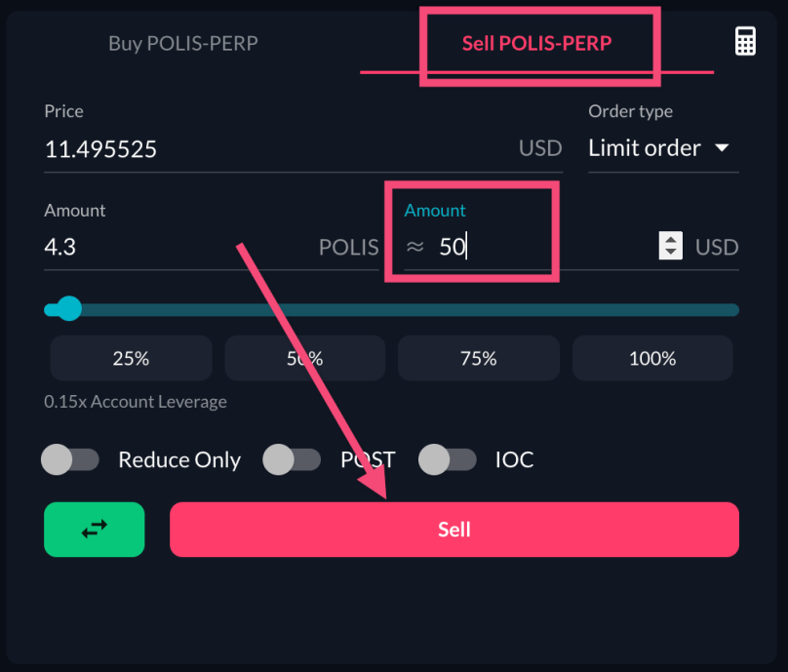The width and height of the screenshot is (788, 672).
Task: Turn on IOC
Action: coord(448,459)
